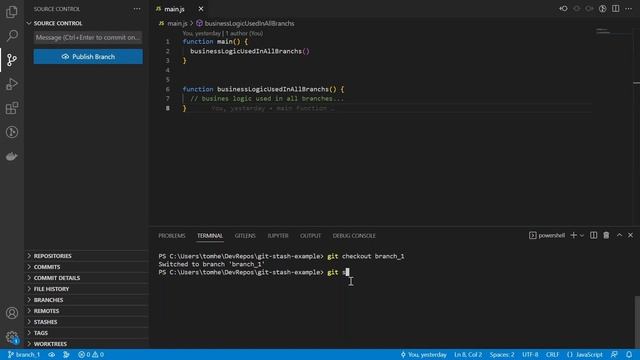The width and height of the screenshot is (640, 360).
Task: Select the Source Control activity icon
Action: (12, 60)
